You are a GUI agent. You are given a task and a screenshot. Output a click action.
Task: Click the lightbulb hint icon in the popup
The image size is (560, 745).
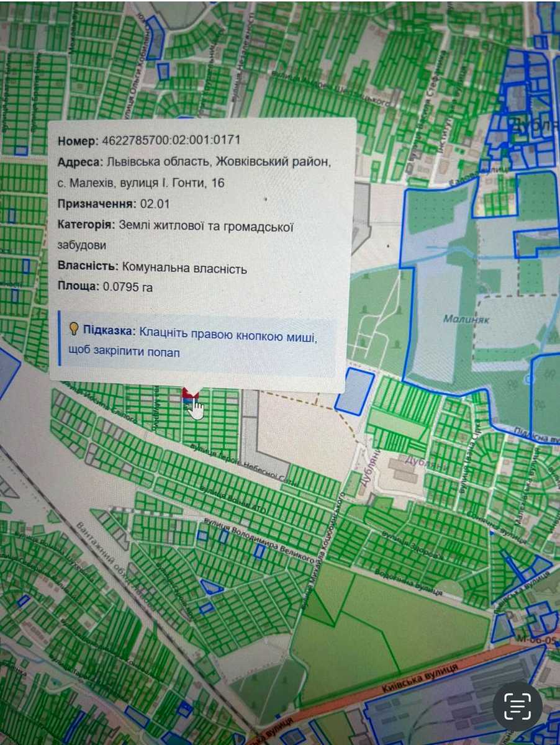(74, 329)
